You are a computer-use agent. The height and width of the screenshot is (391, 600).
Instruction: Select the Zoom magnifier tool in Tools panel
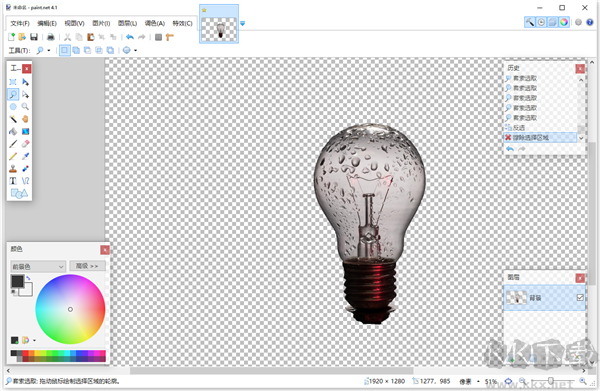coord(25,107)
